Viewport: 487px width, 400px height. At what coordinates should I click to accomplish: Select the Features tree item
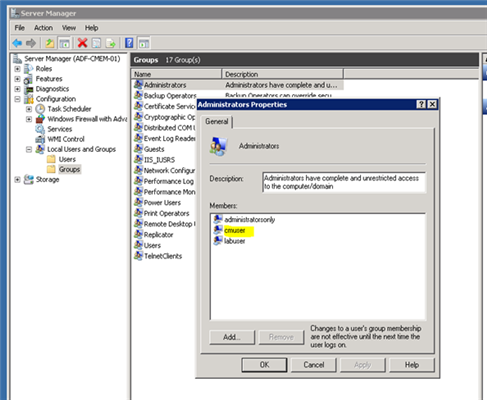pyautogui.click(x=49, y=79)
